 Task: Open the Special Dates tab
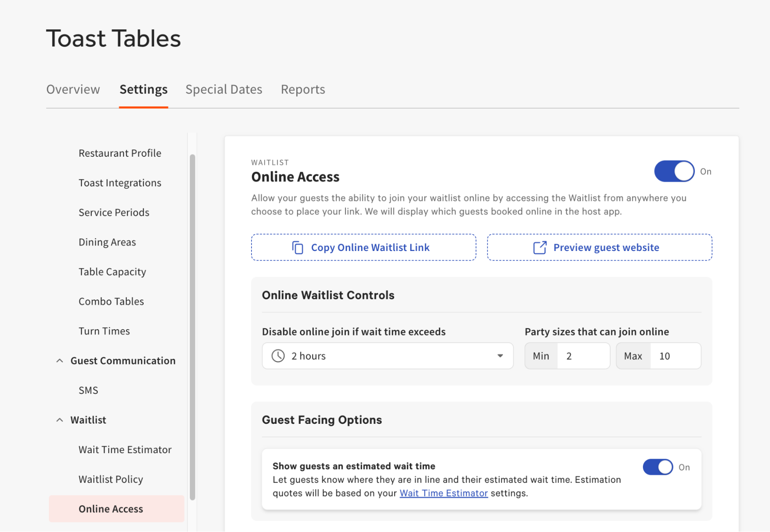pyautogui.click(x=223, y=89)
